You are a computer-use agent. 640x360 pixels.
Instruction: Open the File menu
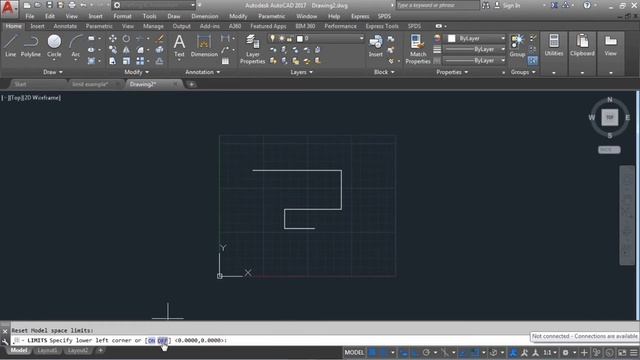point(30,16)
